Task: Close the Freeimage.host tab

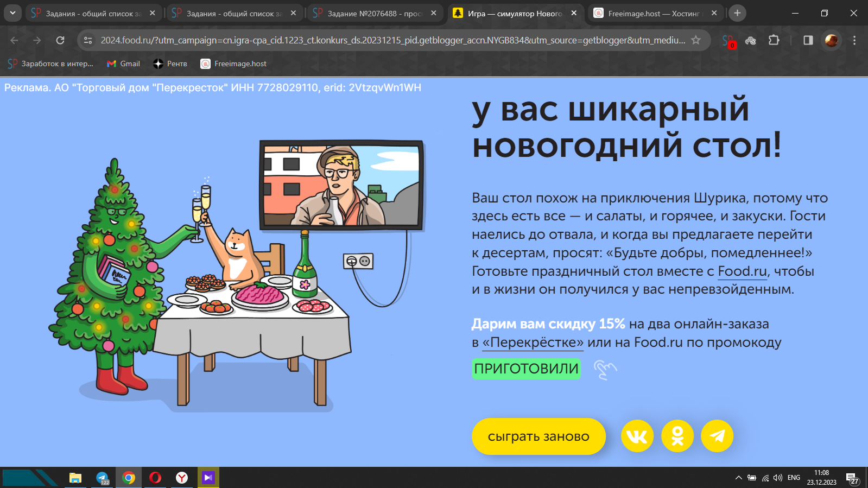Action: pyautogui.click(x=714, y=13)
